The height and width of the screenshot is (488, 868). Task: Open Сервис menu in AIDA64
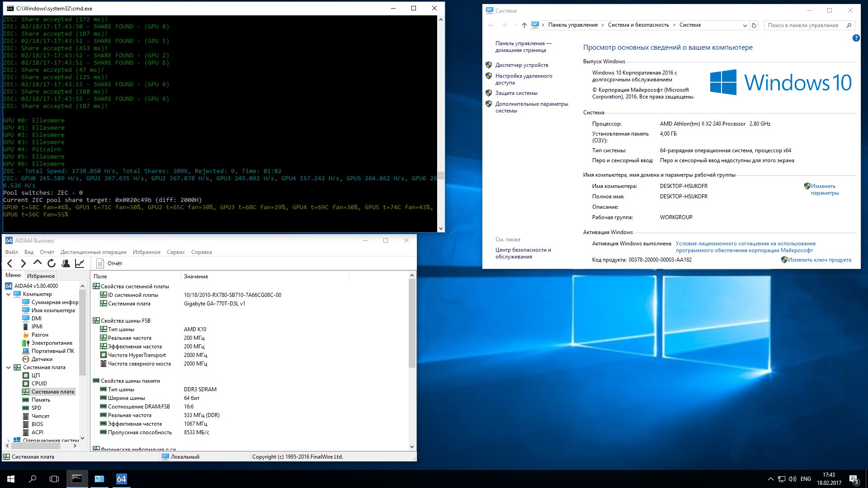point(176,252)
